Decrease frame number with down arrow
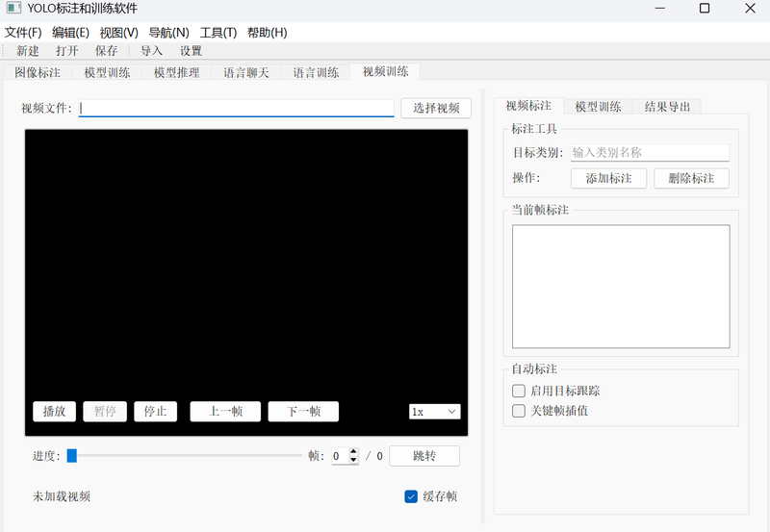Screen dimensions: 770x532 point(353,460)
